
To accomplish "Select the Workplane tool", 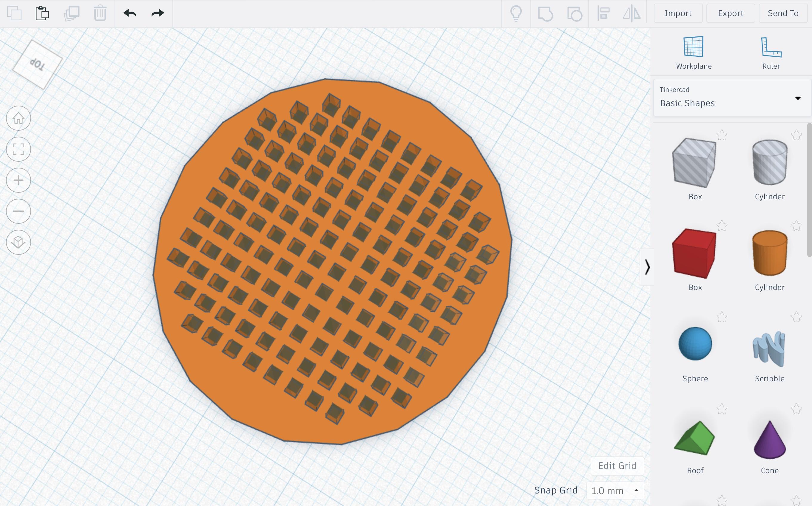I will 694,53.
